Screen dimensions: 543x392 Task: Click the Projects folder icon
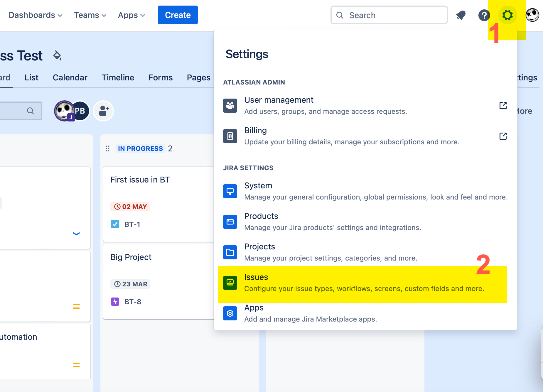click(x=230, y=252)
